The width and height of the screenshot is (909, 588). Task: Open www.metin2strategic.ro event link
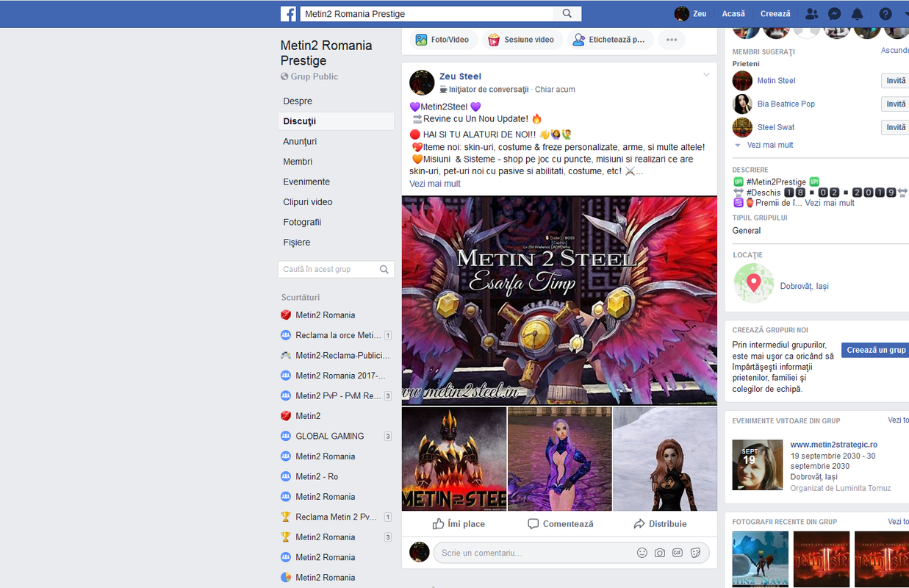(x=833, y=445)
